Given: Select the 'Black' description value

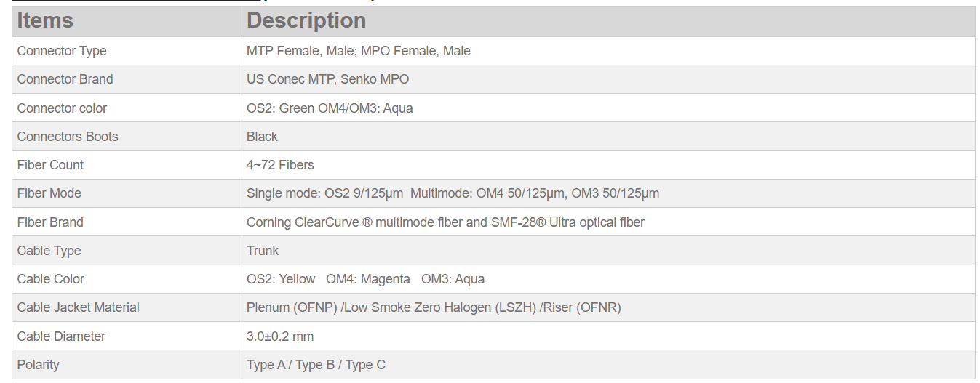Looking at the screenshot, I should click(262, 137).
